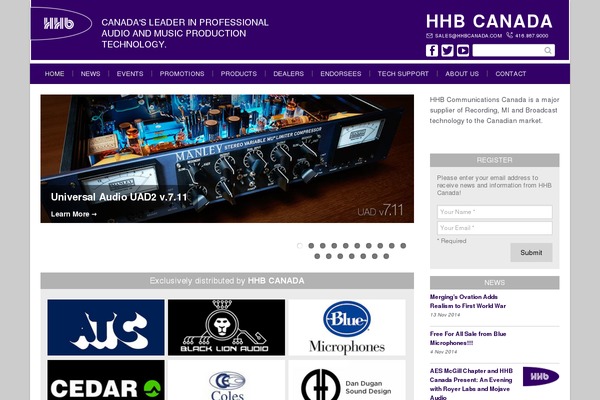Click the Submit button in Register box
Screen dimensions: 600x400
pyautogui.click(x=531, y=253)
